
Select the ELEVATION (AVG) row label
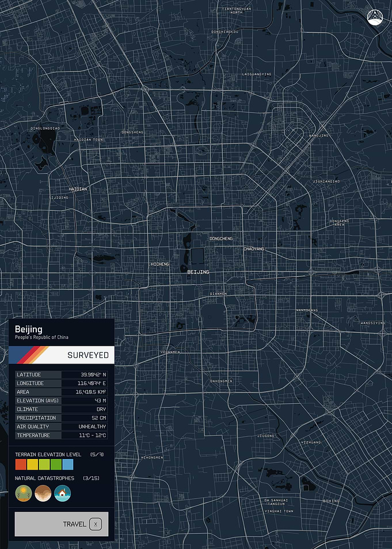pyautogui.click(x=37, y=400)
